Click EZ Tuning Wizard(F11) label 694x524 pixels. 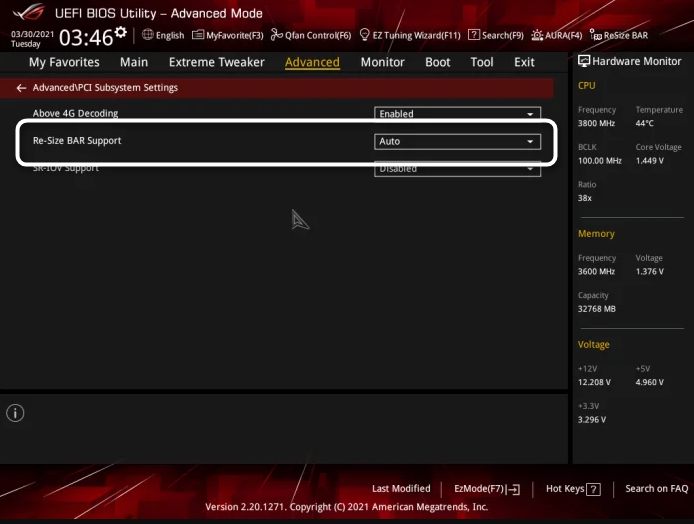tap(416, 35)
